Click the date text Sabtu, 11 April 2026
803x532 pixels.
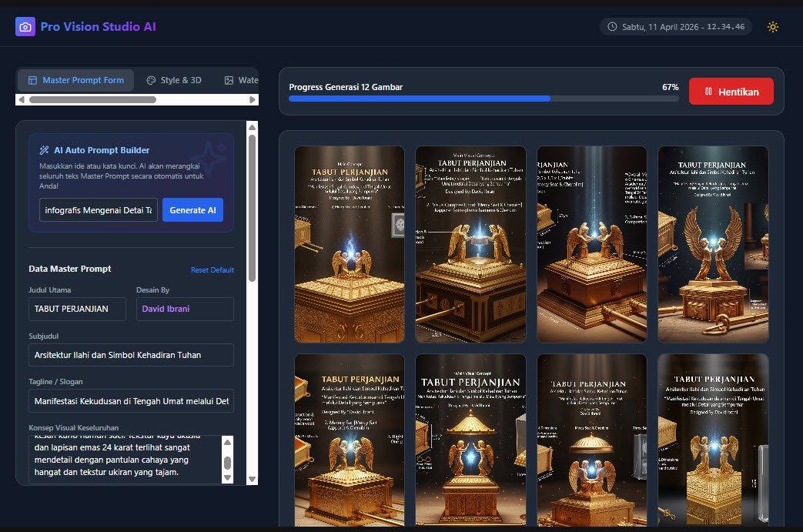[x=660, y=27]
